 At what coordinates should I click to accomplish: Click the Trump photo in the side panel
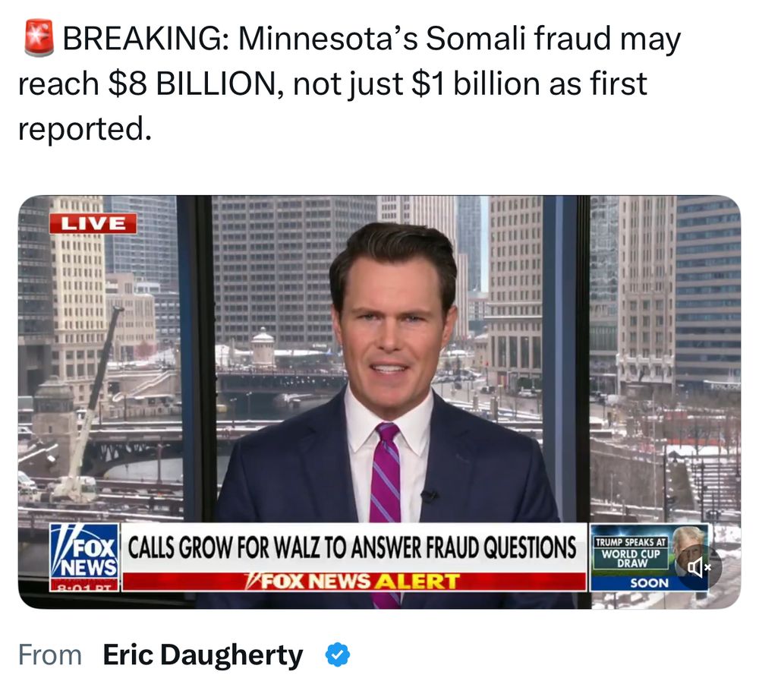point(689,547)
